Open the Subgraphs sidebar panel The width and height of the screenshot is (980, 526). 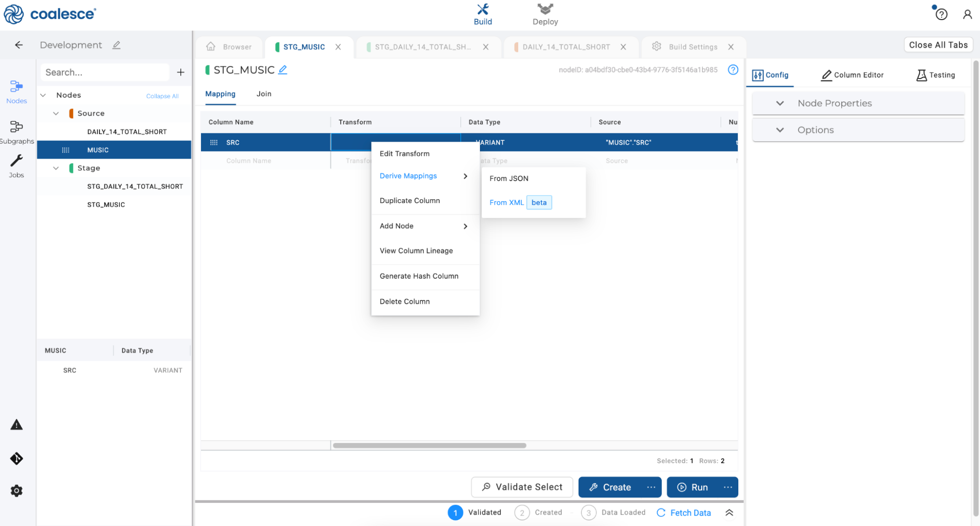pos(16,132)
